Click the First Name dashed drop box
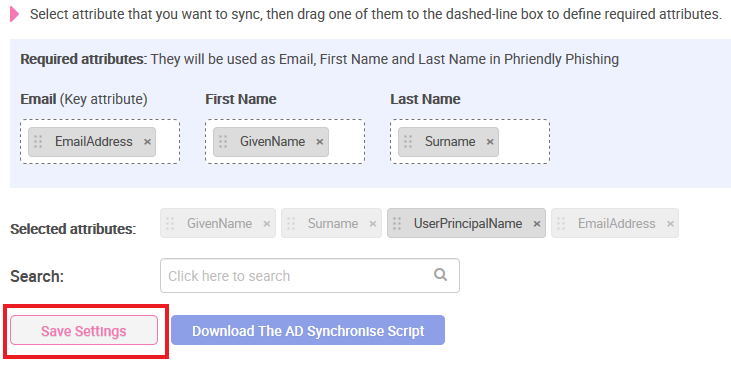The image size is (731, 370). [x=285, y=142]
